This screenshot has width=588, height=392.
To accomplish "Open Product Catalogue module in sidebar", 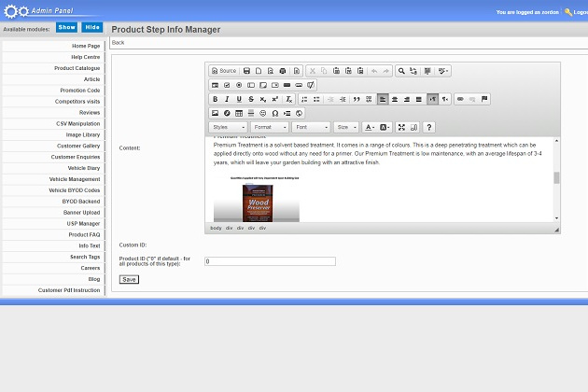I will pos(77,68).
